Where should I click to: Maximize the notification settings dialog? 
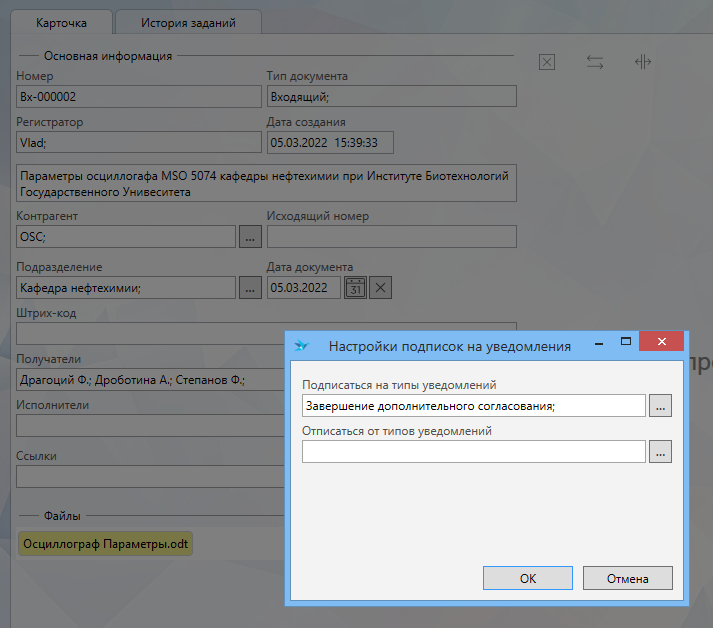(626, 342)
